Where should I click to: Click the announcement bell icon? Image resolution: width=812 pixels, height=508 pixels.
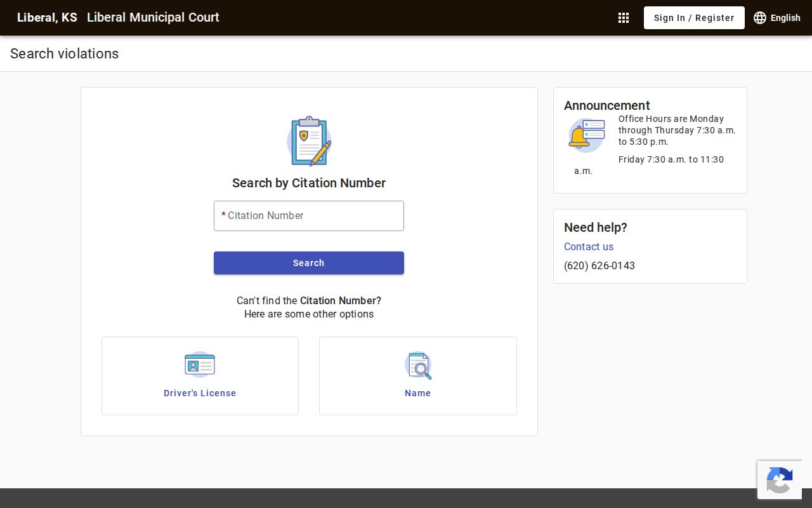click(586, 136)
